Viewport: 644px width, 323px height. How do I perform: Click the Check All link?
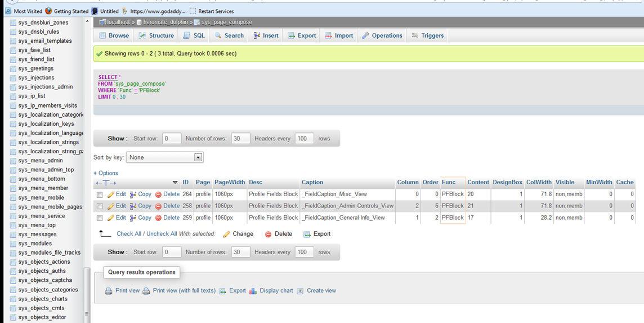tap(129, 234)
